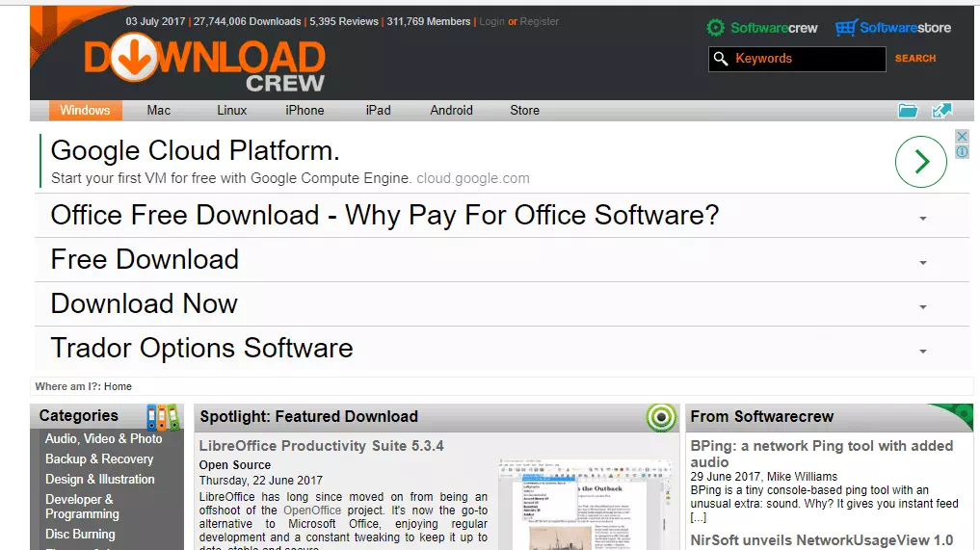Select the Linux tab
Viewport: 980px width, 550px height.
point(232,110)
